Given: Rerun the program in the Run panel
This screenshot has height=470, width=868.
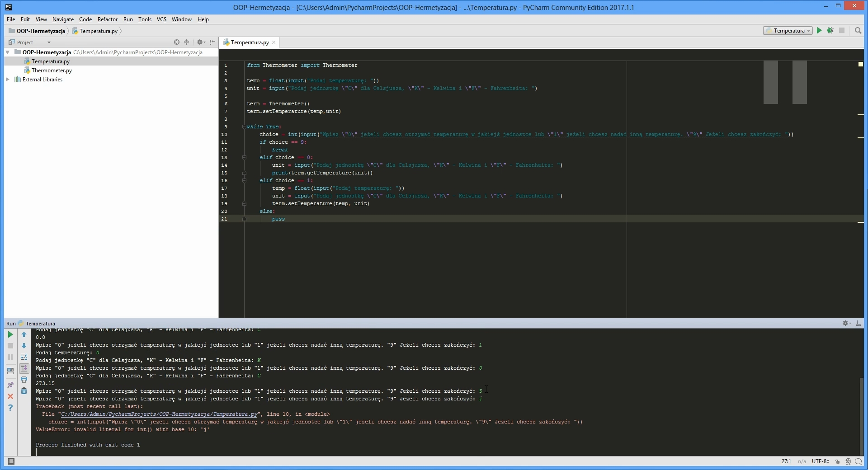Looking at the screenshot, I should (10, 334).
